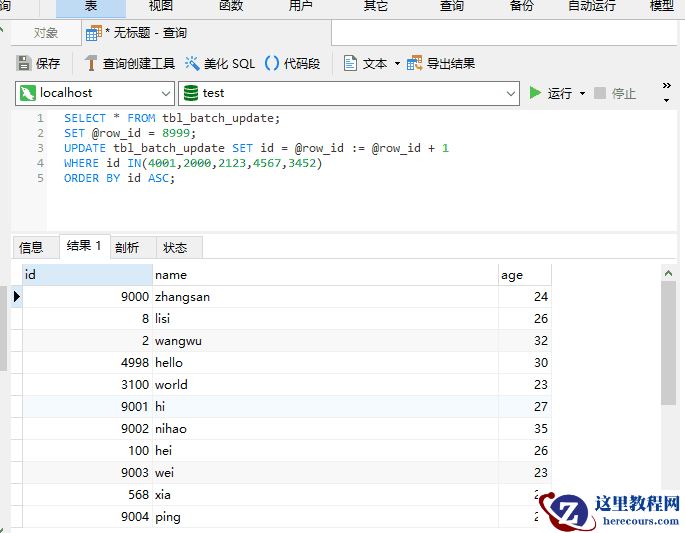The height and width of the screenshot is (533, 685).
Task: Open the Query Builder tool (查询创建工具)
Action: pos(91,63)
